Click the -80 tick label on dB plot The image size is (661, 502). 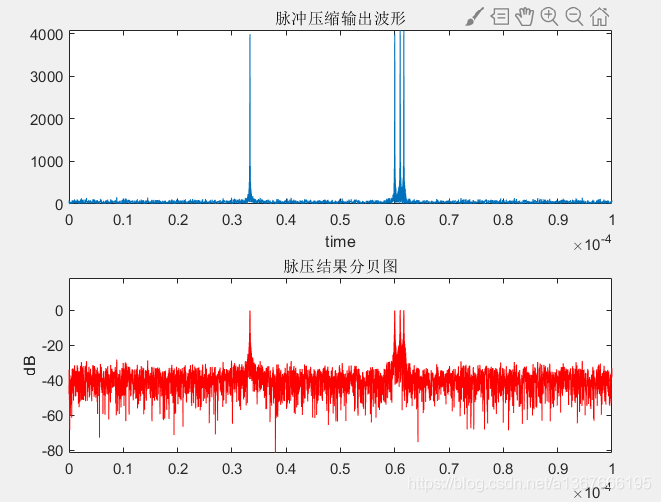click(52, 451)
